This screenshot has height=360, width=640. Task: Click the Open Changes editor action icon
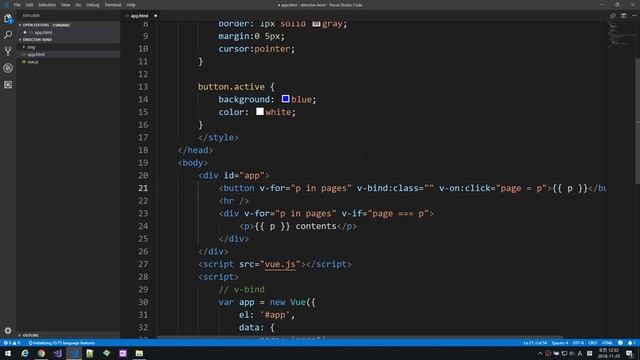[x=613, y=16]
